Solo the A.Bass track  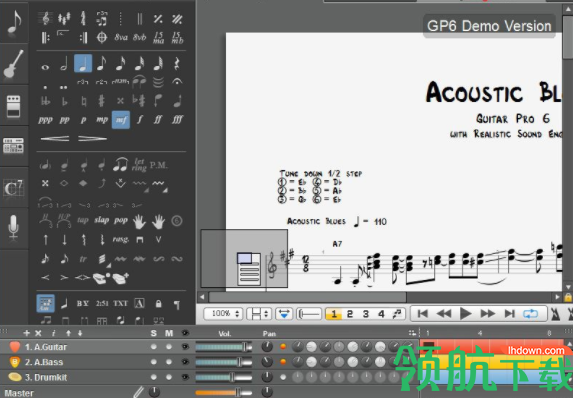(153, 362)
